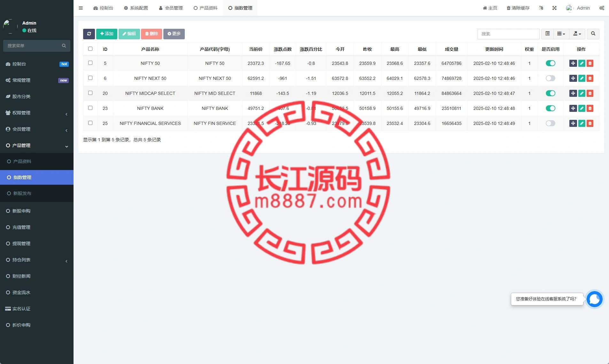The image size is (609, 364).
Task: Edit NIFTY MIDCAP SELECT row via pencil icon
Action: 582,93
